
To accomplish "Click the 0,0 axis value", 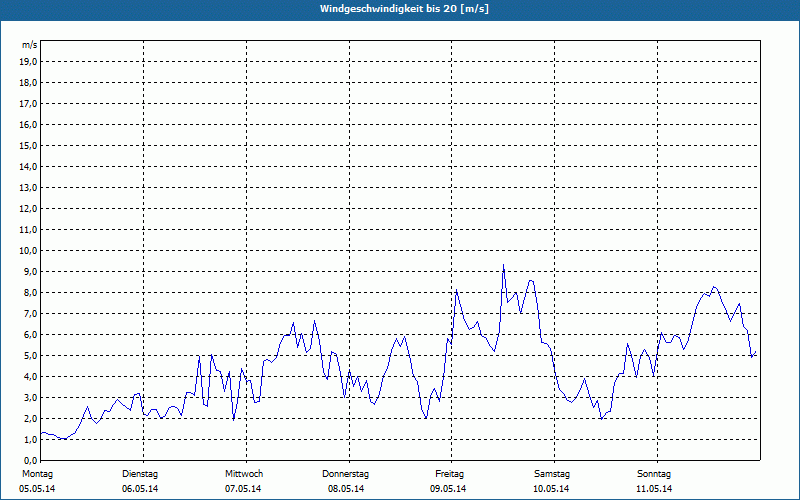I will tap(31, 461).
